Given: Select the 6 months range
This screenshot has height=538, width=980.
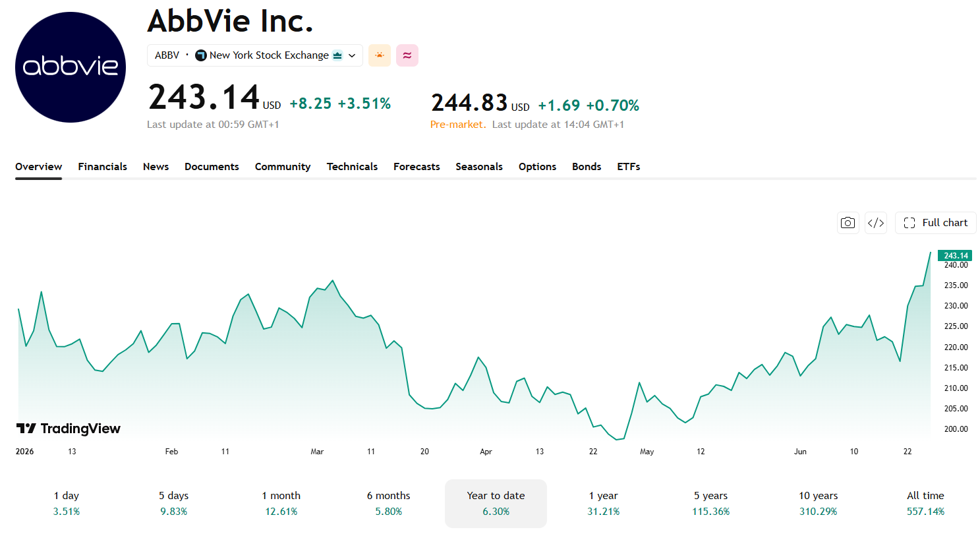Looking at the screenshot, I should point(389,504).
